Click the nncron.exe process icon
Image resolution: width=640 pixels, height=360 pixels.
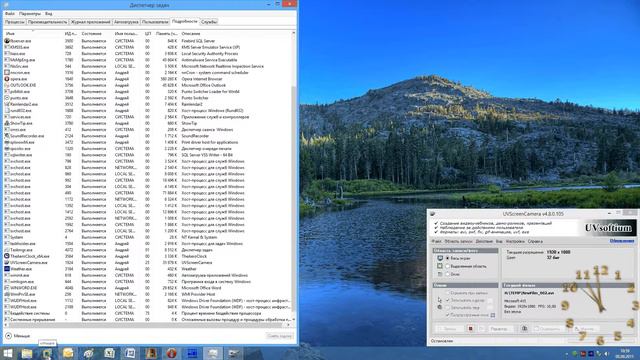coord(7,73)
